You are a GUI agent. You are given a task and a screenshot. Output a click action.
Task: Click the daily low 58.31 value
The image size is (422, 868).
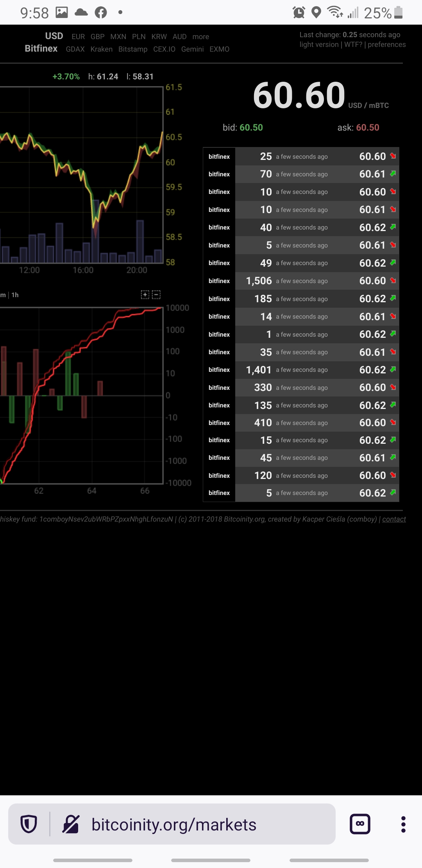click(x=143, y=77)
